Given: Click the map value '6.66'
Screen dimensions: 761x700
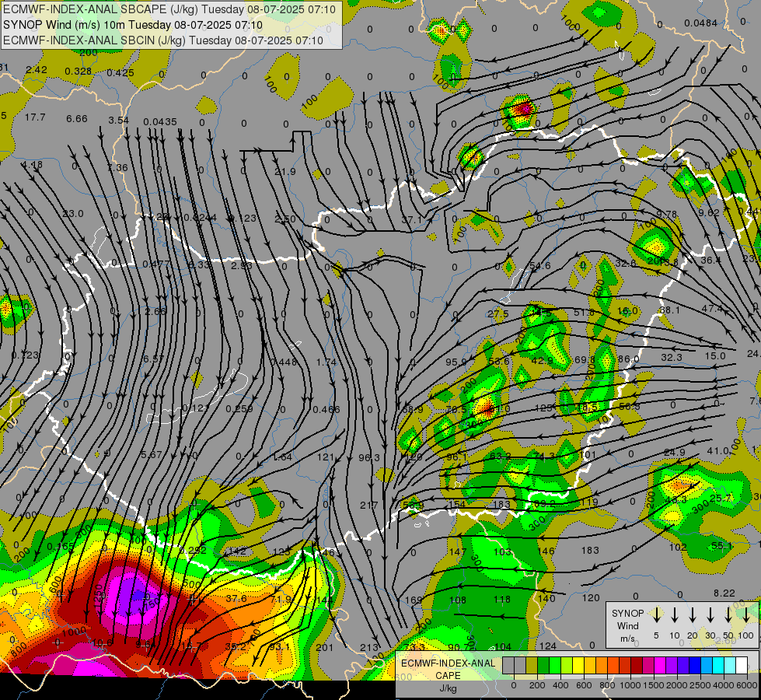Looking at the screenshot, I should point(77,118).
